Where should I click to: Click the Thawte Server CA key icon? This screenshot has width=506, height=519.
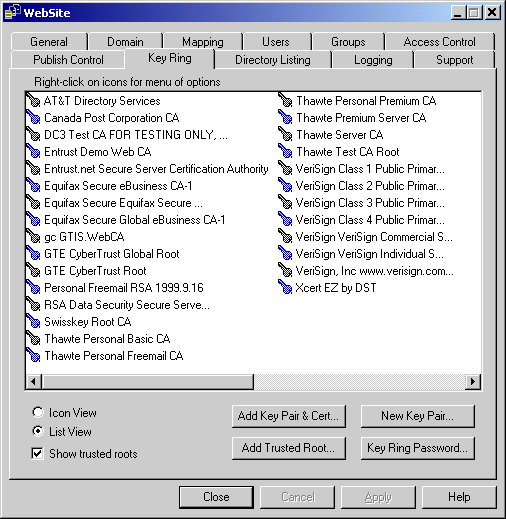[285, 134]
